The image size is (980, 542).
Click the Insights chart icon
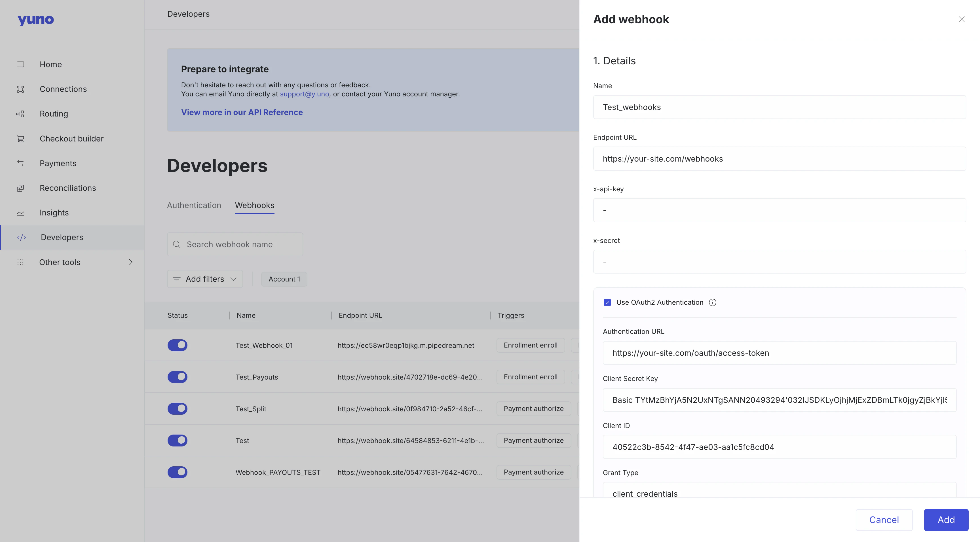[20, 213]
